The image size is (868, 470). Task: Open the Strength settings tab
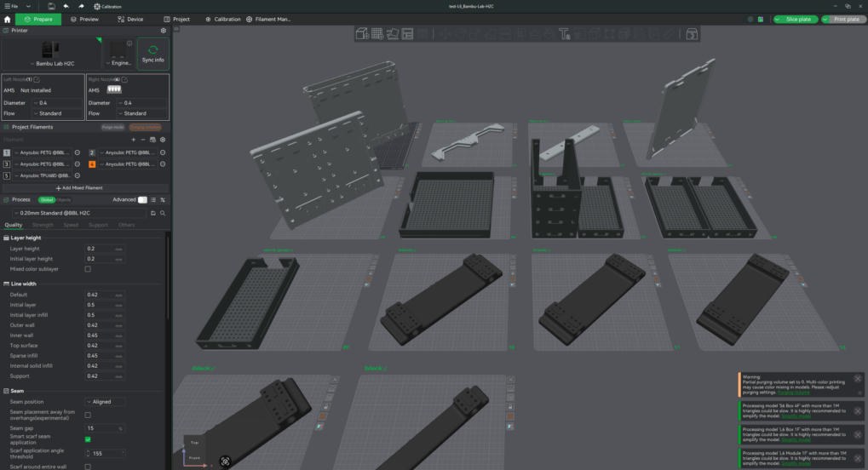point(43,225)
